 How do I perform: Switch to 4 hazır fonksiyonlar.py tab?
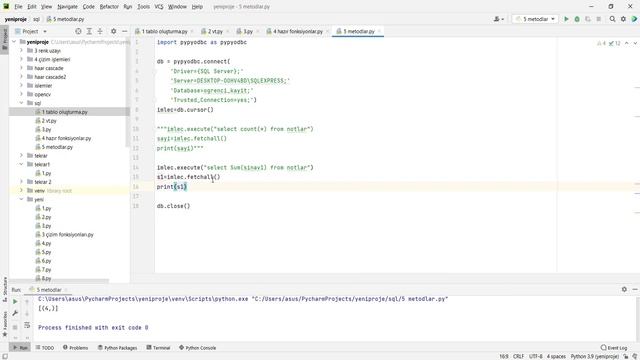298,31
